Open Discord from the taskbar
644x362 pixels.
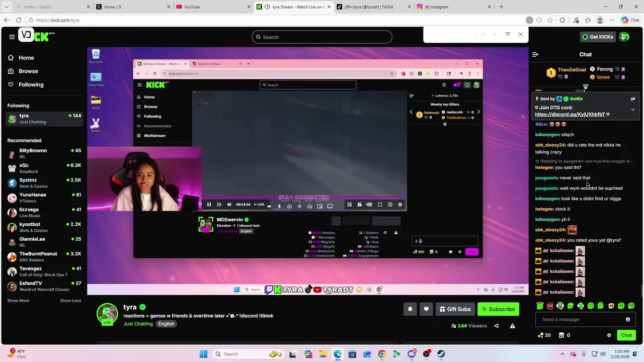(412, 354)
